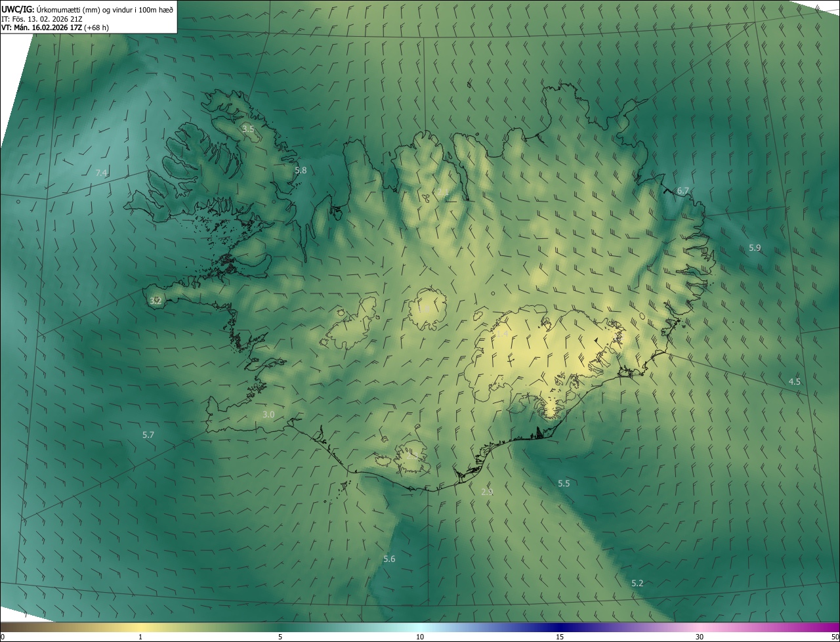Click the 5.9 value east of Iceland
Screen dimensions: 840x642
pos(755,247)
